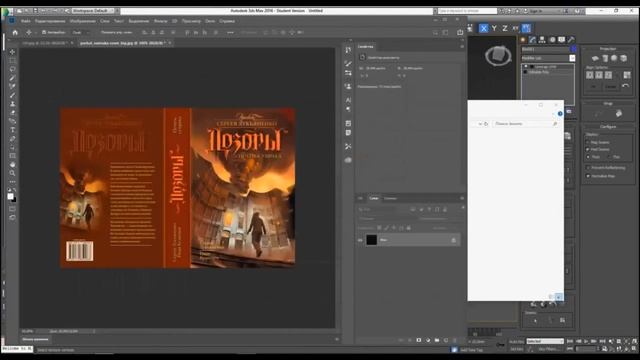Select the Clone Stamp tool
640x360 pixels.
12,104
